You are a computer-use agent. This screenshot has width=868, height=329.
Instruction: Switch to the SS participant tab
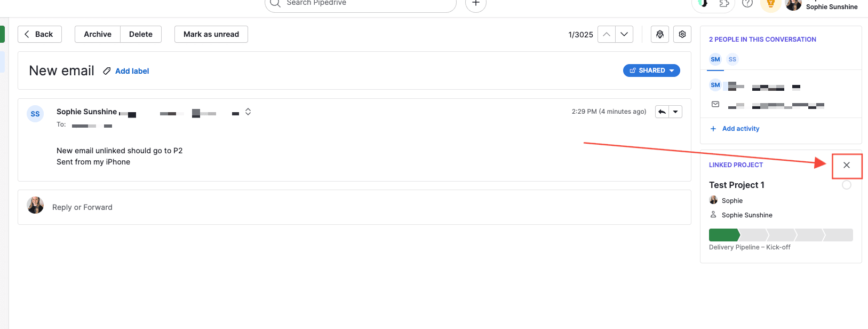point(732,59)
